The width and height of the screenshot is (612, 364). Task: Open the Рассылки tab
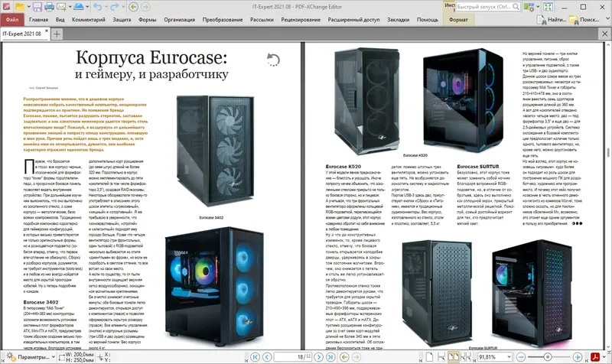click(x=262, y=20)
